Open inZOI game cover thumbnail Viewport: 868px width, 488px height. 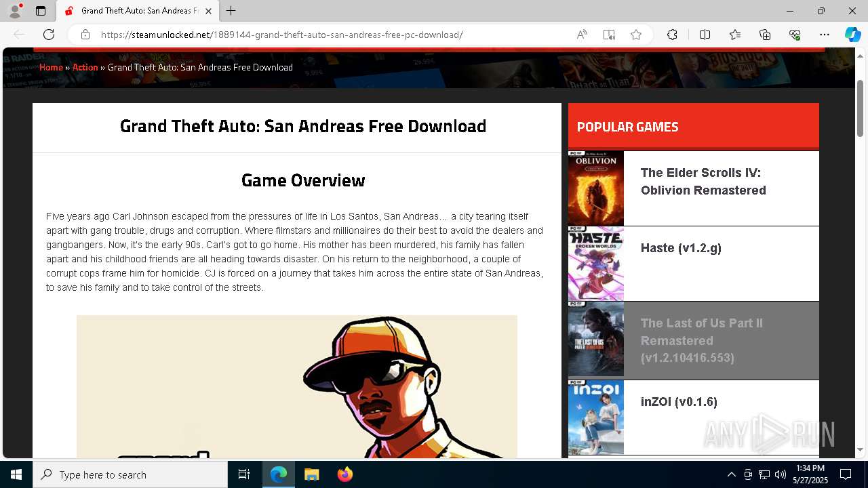[x=596, y=418]
